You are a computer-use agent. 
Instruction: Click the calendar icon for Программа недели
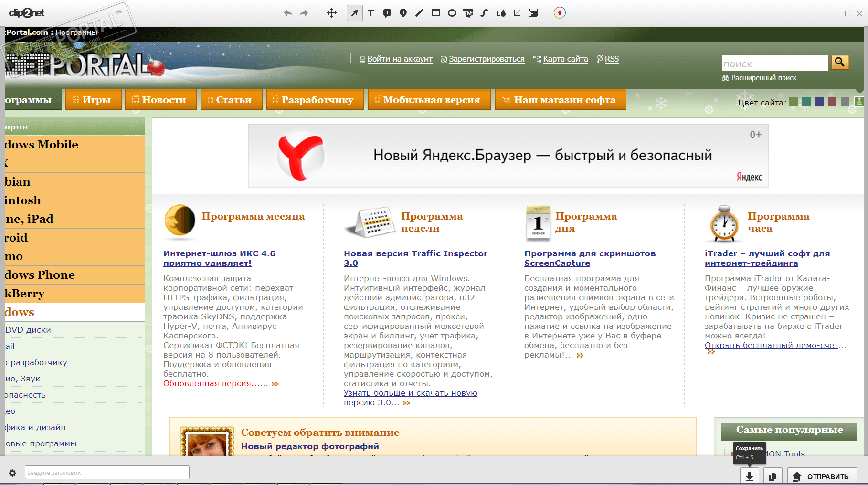coord(370,222)
